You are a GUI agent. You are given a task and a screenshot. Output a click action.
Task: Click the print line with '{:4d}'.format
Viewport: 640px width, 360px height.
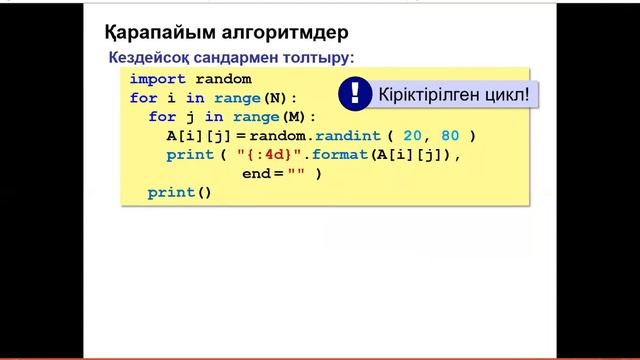(313, 155)
